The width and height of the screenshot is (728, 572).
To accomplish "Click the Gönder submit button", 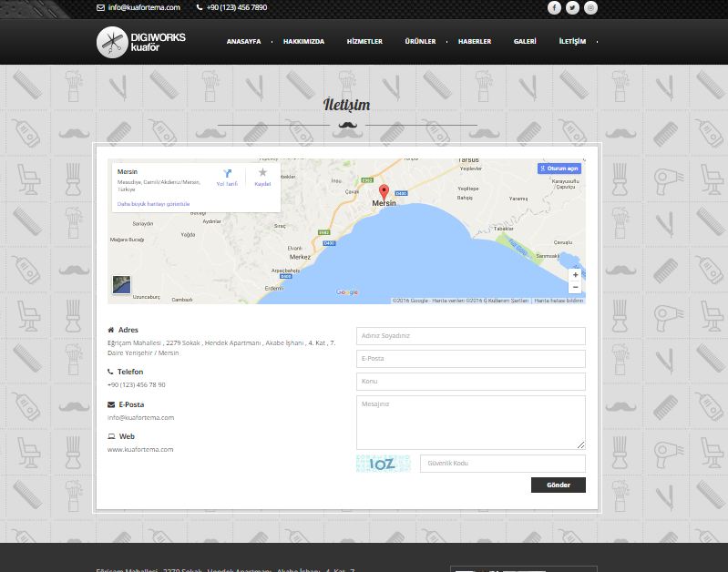I will [x=558, y=485].
